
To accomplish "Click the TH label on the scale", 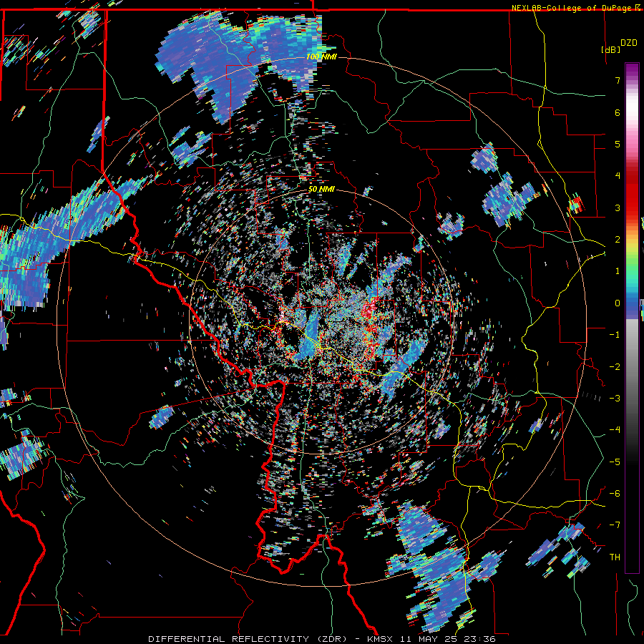I will pos(615,557).
